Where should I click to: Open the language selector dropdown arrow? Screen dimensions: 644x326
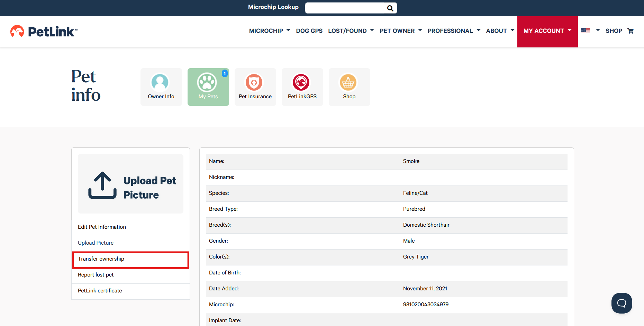click(598, 30)
